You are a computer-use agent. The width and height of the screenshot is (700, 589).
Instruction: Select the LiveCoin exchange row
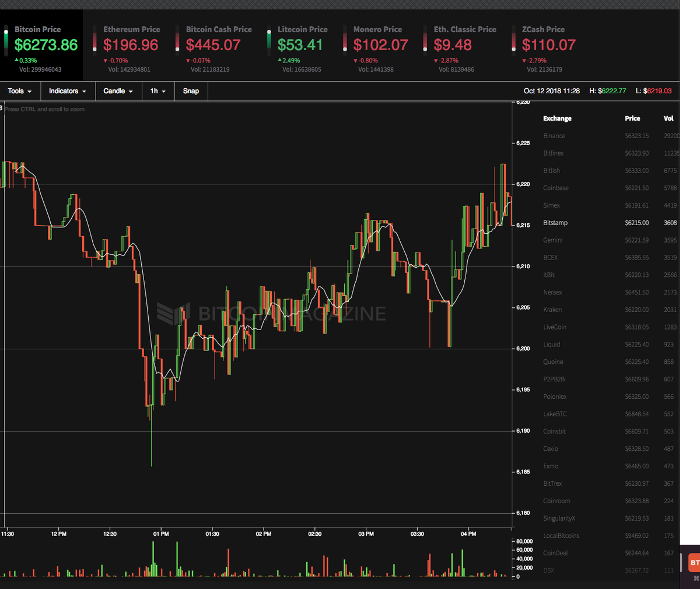click(x=611, y=327)
